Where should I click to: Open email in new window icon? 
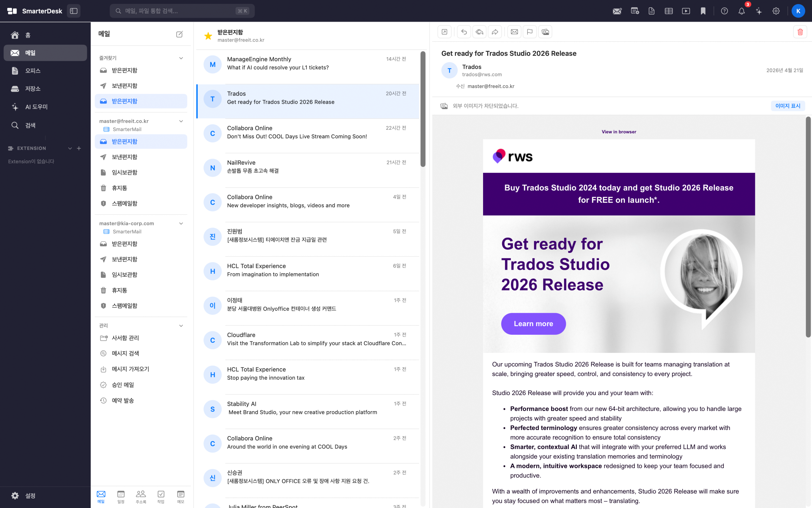click(x=444, y=32)
